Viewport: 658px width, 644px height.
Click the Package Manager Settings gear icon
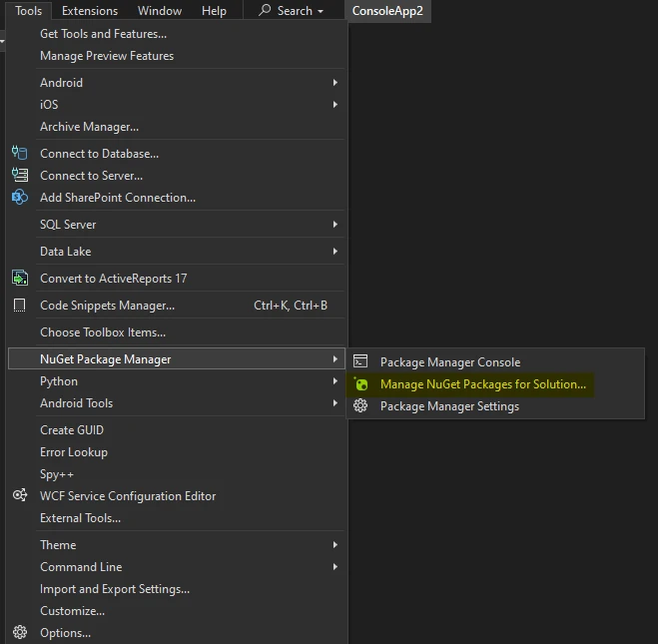coord(360,406)
